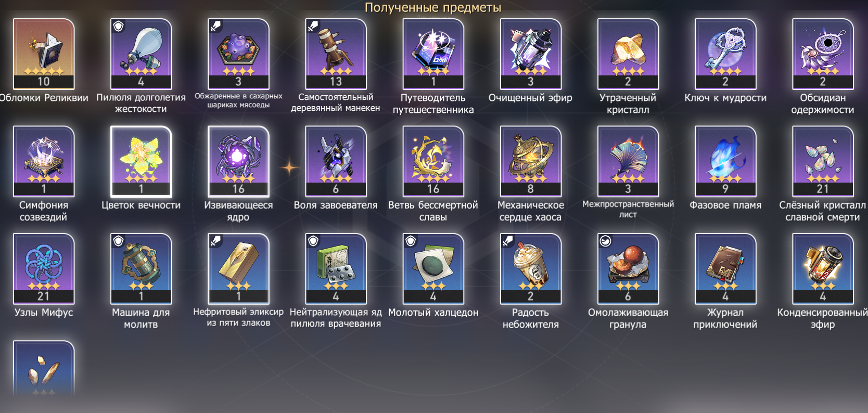
Task: Open the Извивающееся ядро item
Action: coord(238,161)
